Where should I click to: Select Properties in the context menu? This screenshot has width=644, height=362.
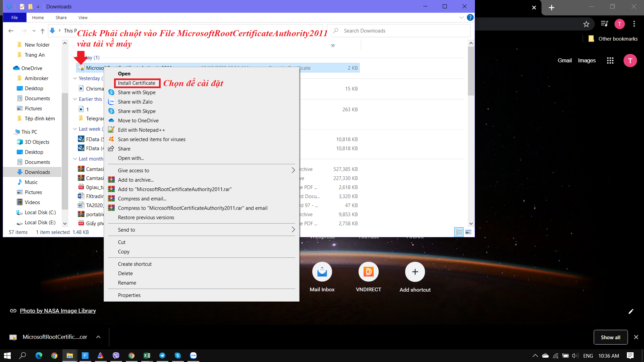[x=129, y=295]
